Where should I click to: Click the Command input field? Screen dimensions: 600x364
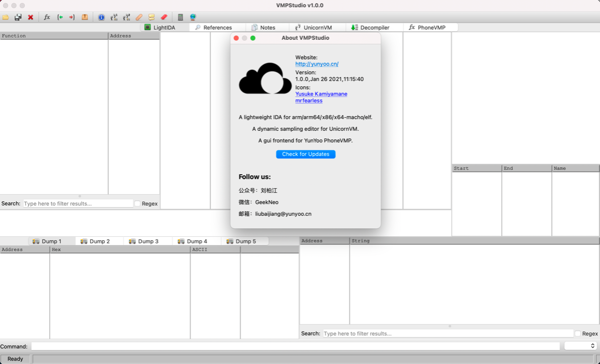point(295,346)
